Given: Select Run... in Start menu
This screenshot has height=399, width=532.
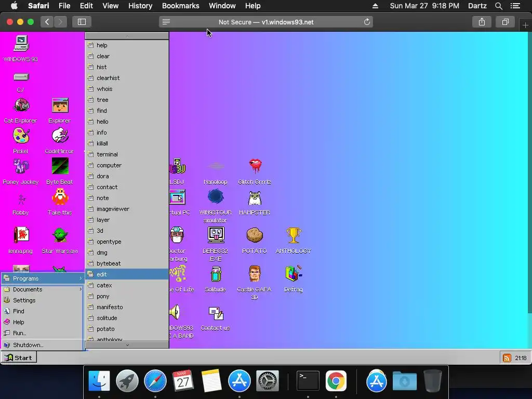Looking at the screenshot, I should coord(43,333).
